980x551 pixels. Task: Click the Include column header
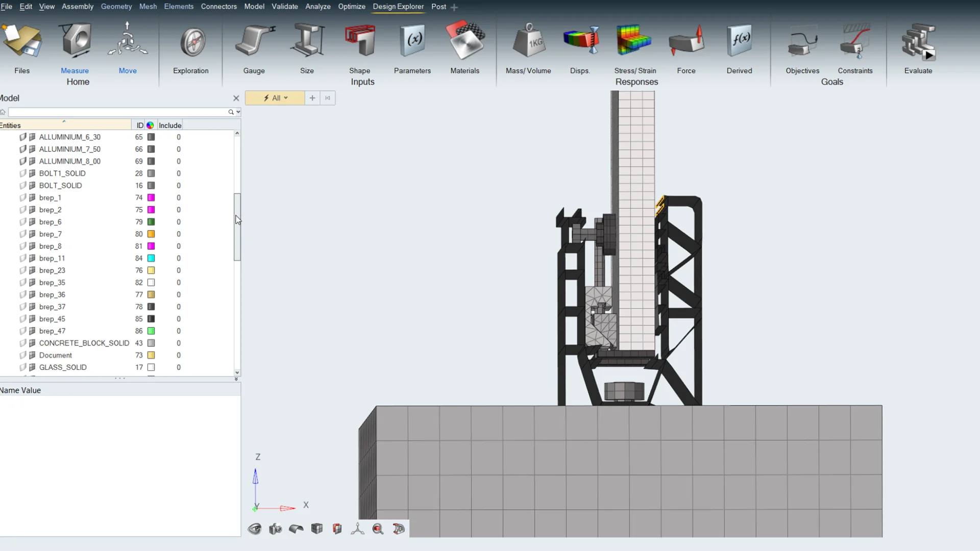[170, 126]
